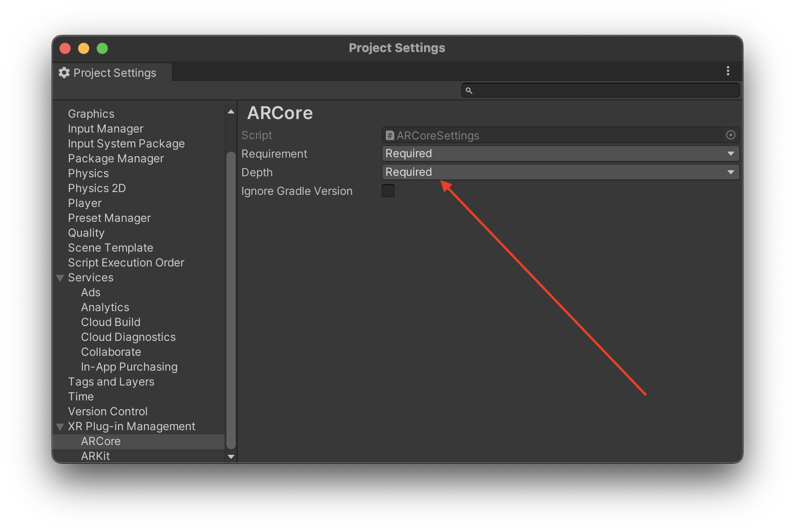The image size is (795, 532).
Task: Click the search magnifier icon
Action: pyautogui.click(x=469, y=90)
